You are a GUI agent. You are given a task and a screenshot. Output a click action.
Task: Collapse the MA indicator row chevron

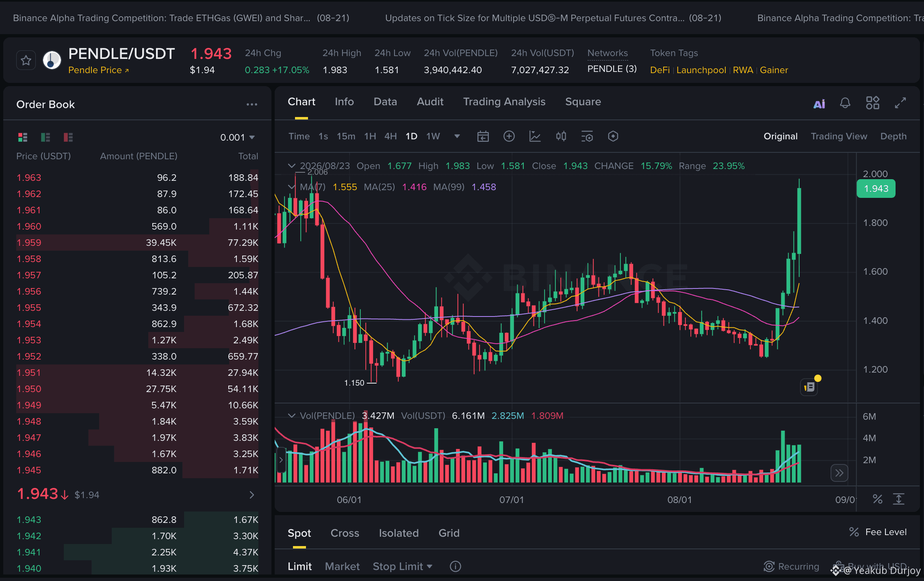tap(291, 187)
